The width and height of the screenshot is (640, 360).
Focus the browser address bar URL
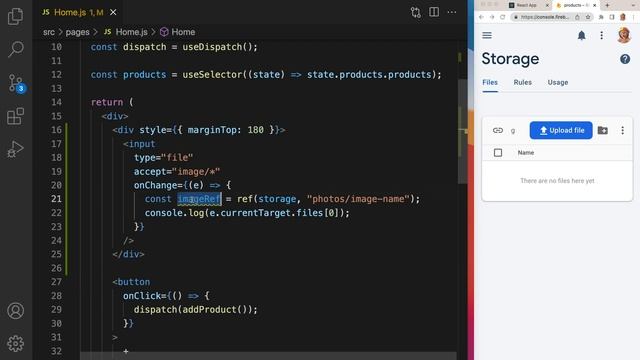coord(544,17)
